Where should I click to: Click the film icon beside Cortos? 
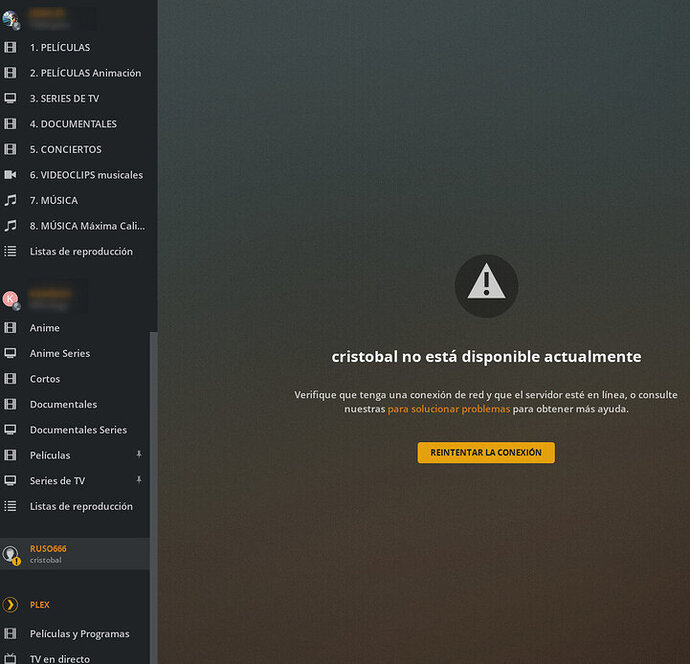tap(10, 379)
